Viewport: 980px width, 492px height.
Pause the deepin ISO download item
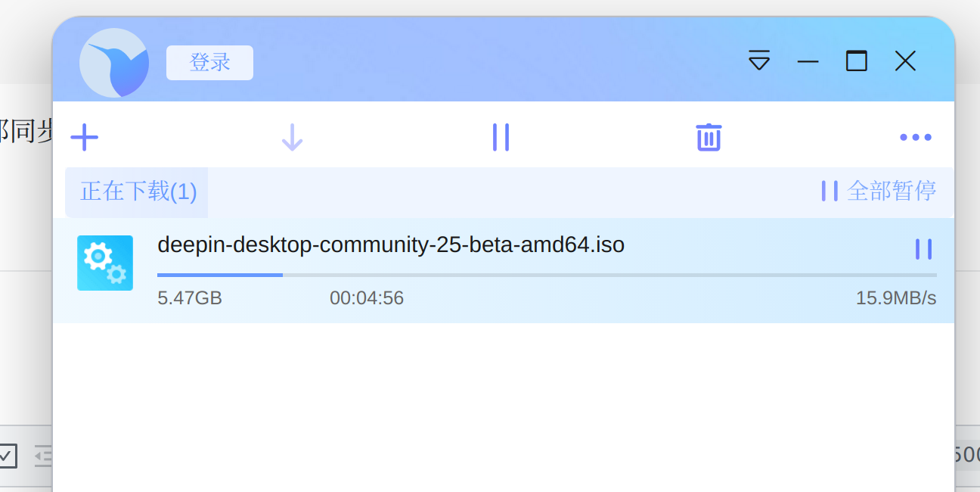pyautogui.click(x=923, y=249)
